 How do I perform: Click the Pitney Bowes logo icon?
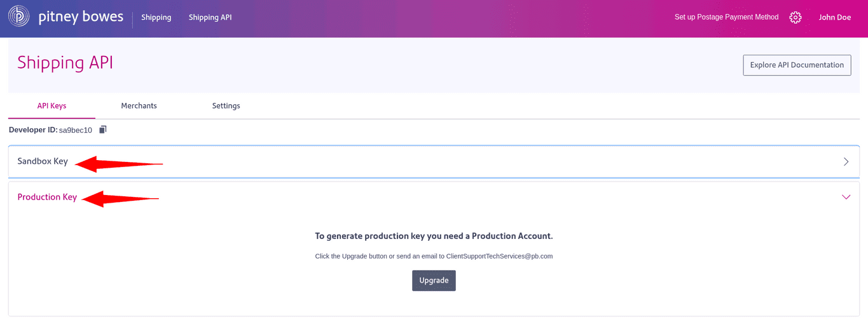click(x=18, y=17)
